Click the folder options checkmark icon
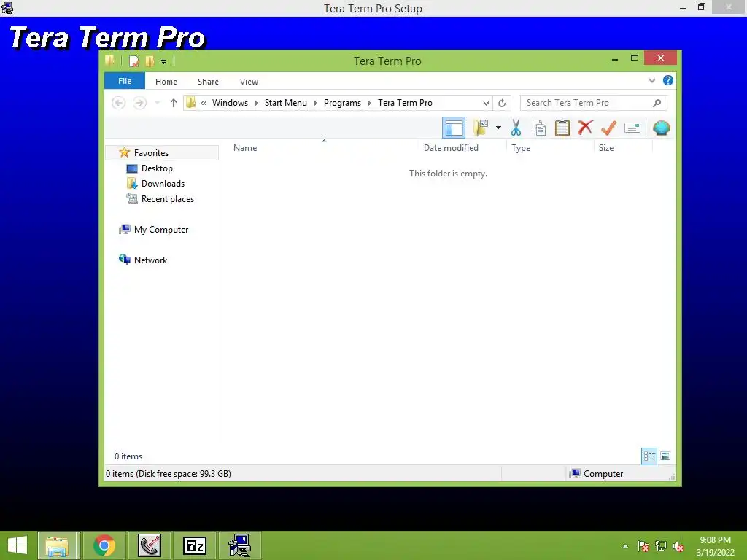 (x=481, y=128)
